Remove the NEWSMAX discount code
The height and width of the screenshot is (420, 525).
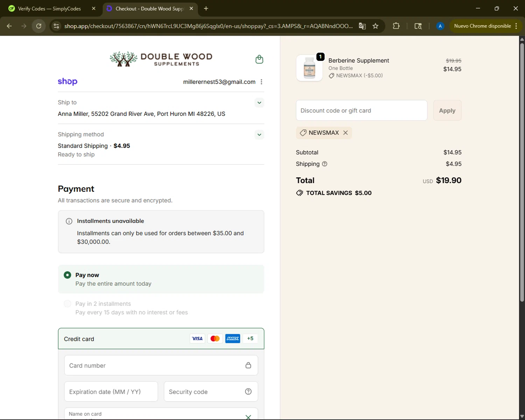click(345, 133)
